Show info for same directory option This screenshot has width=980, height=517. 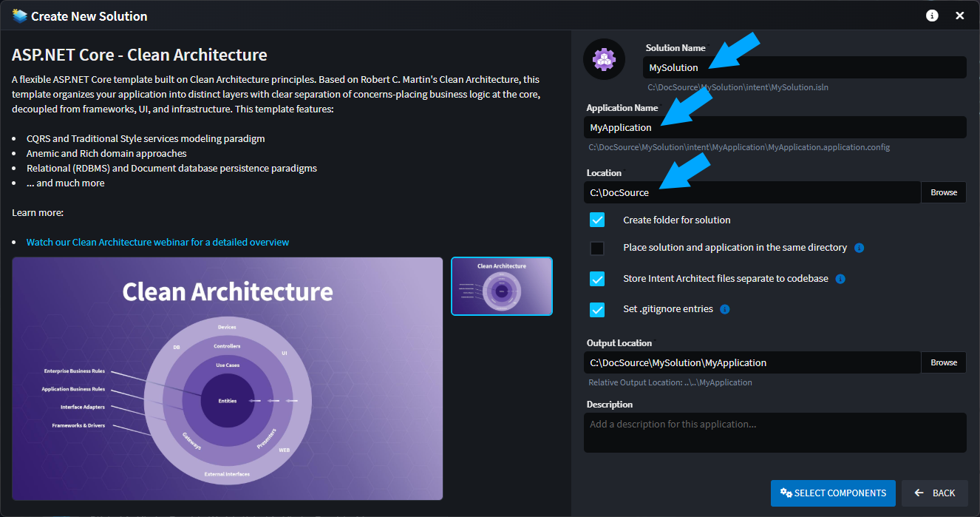859,248
